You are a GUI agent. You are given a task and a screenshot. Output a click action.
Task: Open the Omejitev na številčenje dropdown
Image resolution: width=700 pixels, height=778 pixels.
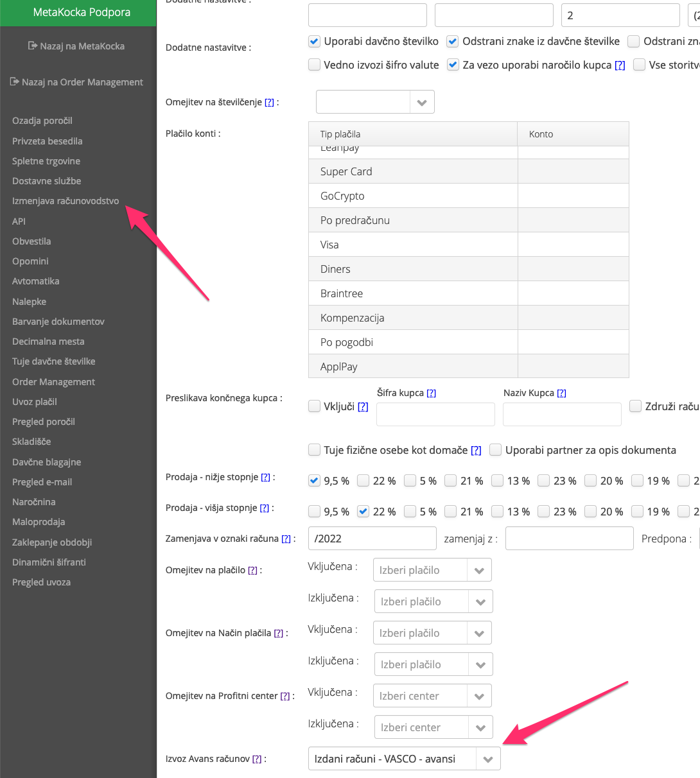point(375,102)
